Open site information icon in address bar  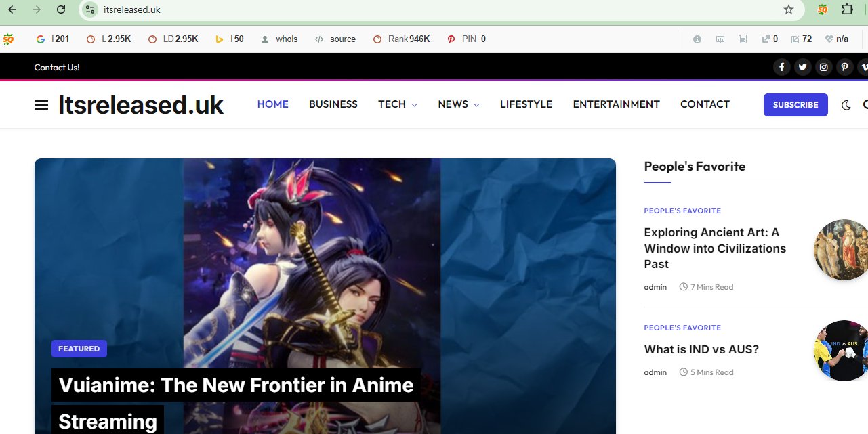point(90,9)
